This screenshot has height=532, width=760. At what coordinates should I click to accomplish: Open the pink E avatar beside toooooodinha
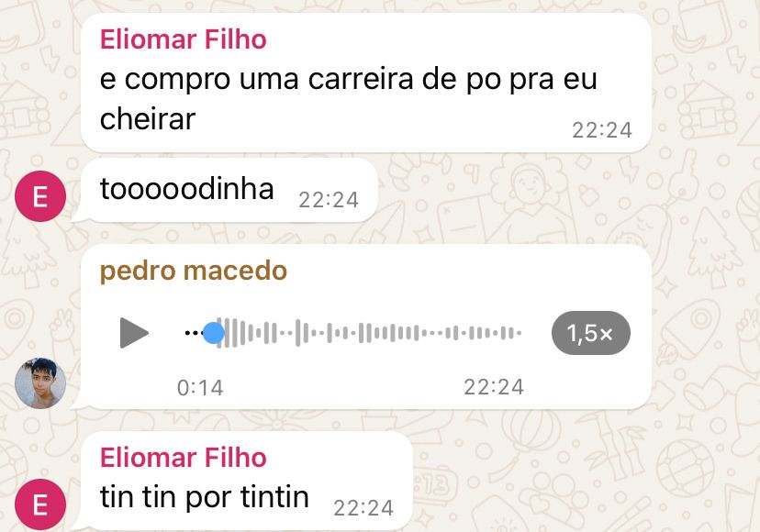(x=40, y=196)
